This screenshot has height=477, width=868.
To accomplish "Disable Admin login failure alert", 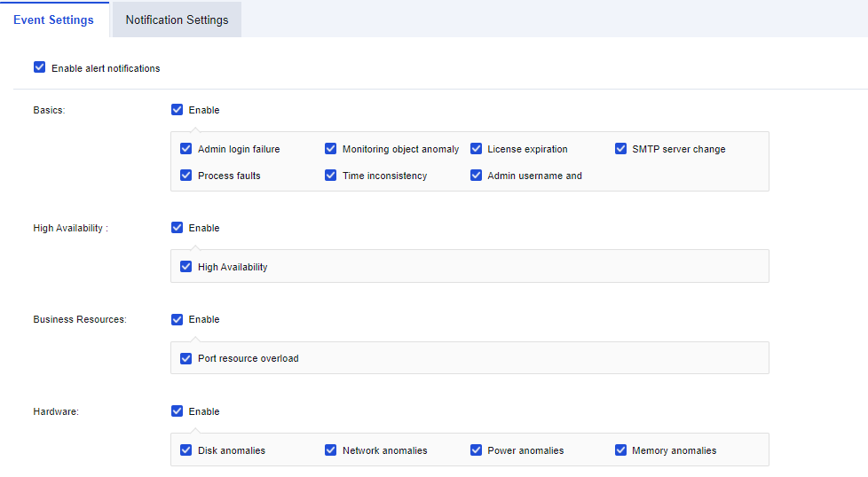I will click(186, 149).
